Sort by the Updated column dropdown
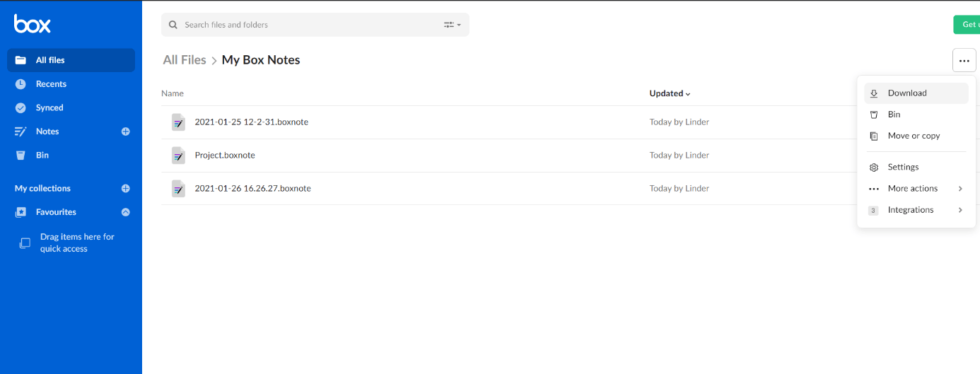The height and width of the screenshot is (374, 980). (x=670, y=93)
